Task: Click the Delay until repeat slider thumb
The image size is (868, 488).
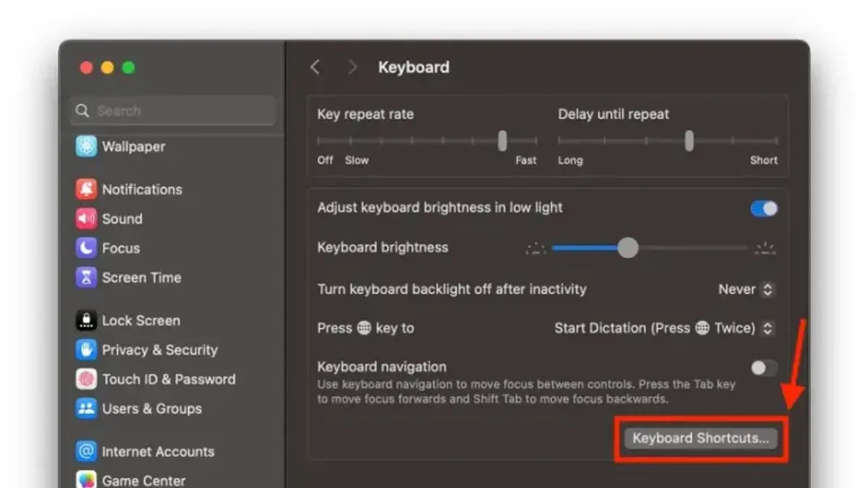Action: point(689,141)
